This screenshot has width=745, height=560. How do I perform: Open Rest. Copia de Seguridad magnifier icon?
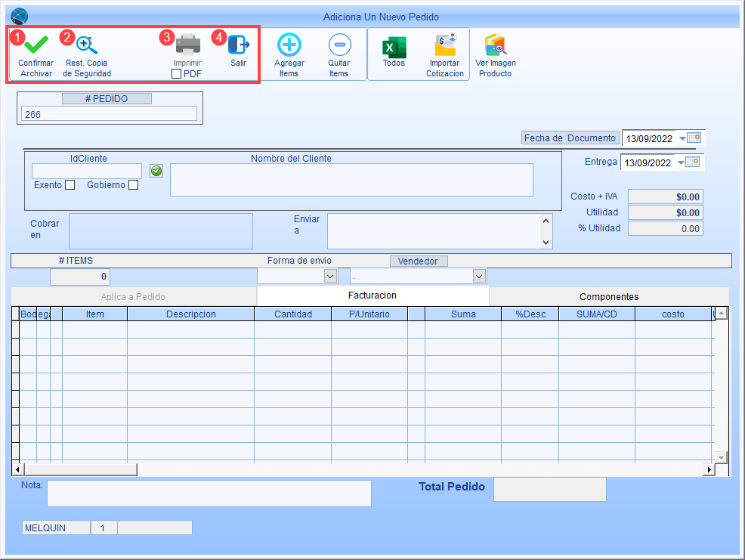pyautogui.click(x=87, y=45)
